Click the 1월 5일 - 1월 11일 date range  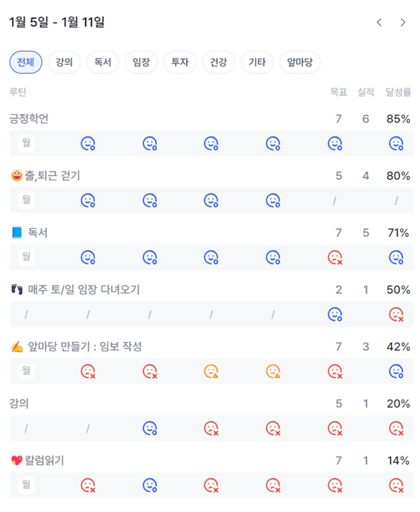click(57, 22)
